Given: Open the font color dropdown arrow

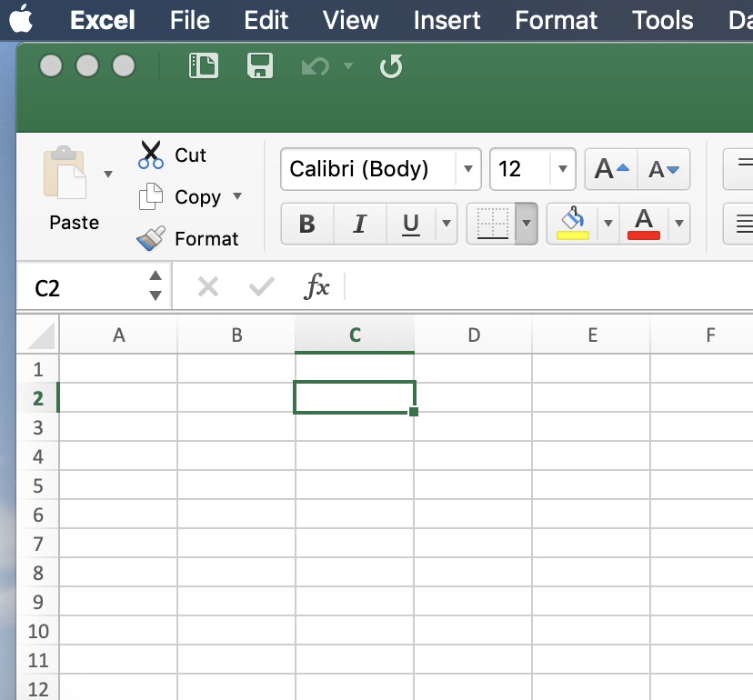Looking at the screenshot, I should [x=679, y=224].
